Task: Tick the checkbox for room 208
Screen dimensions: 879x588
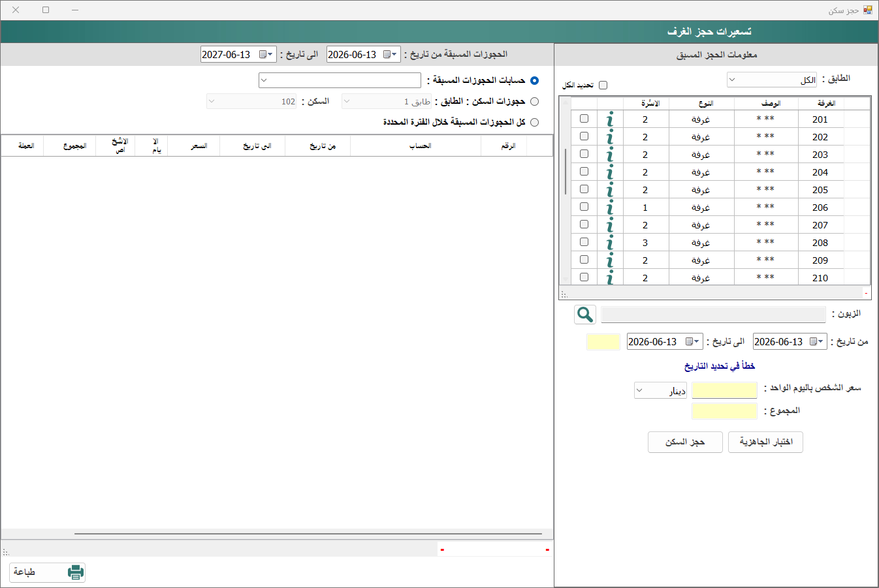Action: click(x=584, y=242)
